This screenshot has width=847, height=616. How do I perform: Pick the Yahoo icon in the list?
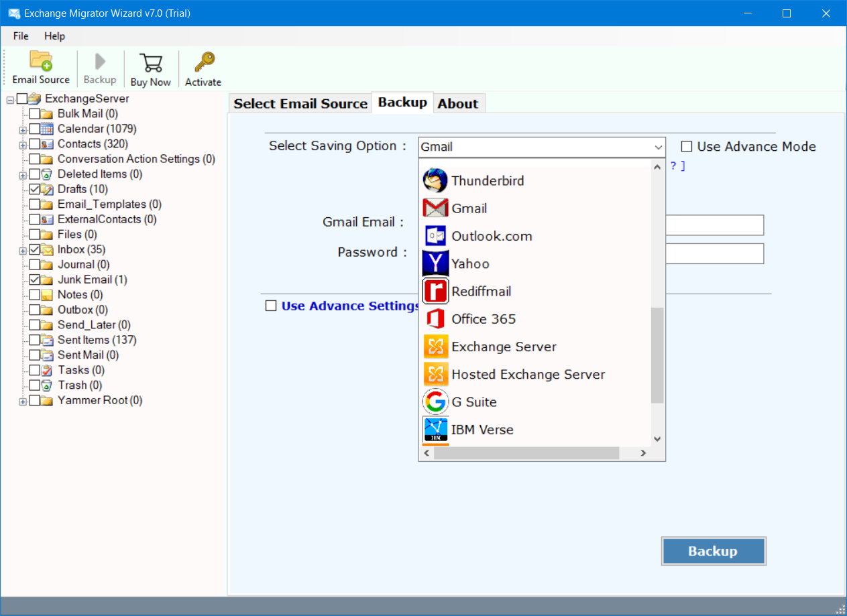(435, 263)
